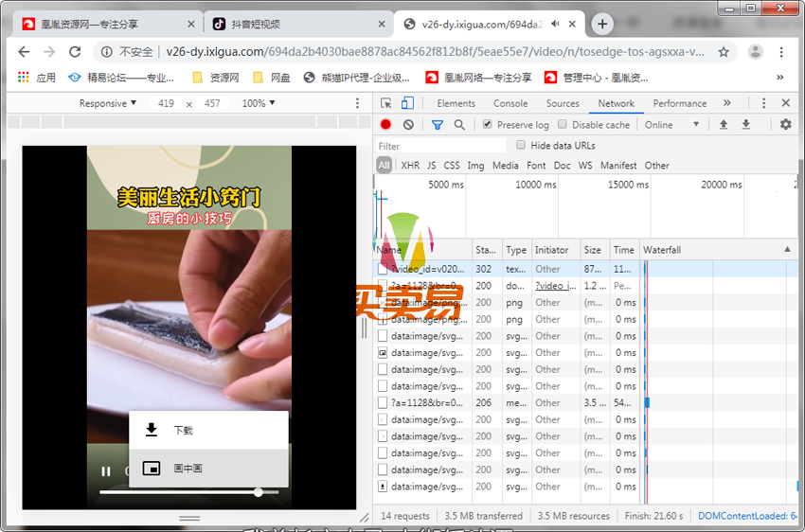Filter requests by Img

[475, 166]
